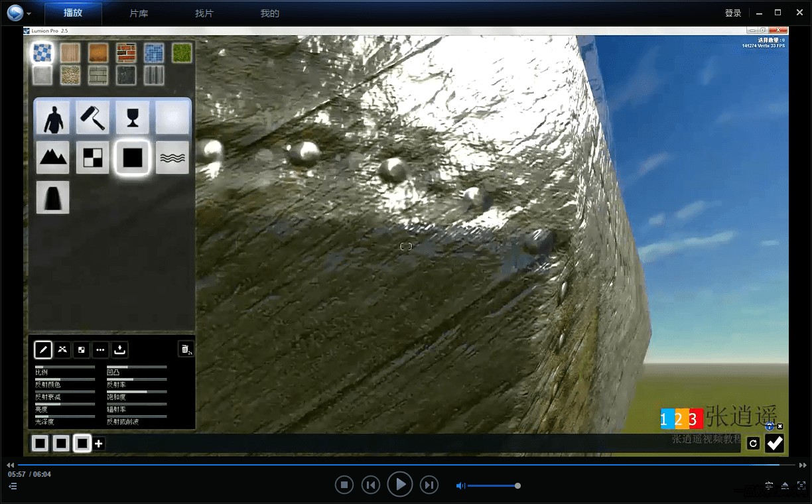Click the 登录 login link
This screenshot has width=812, height=504.
coord(733,13)
